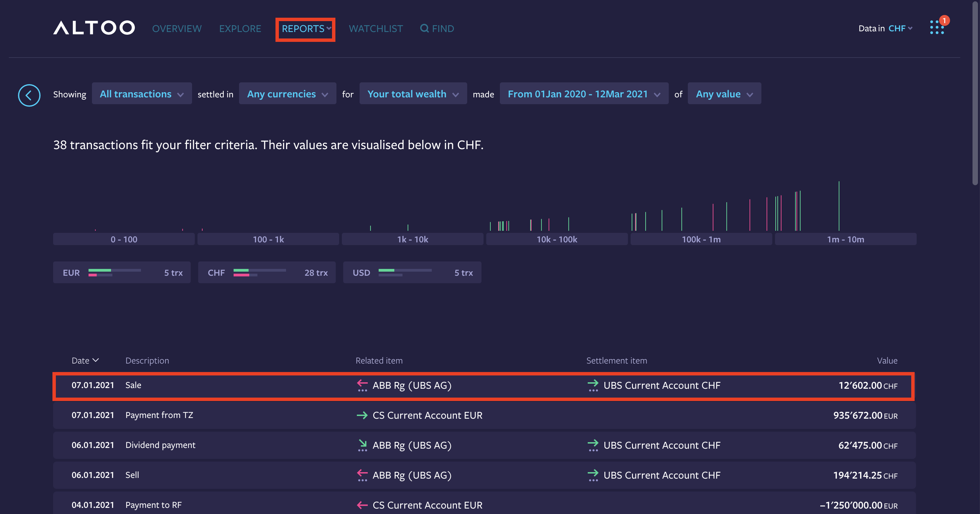Open the REPORTS menu
This screenshot has width=980, height=514.
tap(305, 29)
